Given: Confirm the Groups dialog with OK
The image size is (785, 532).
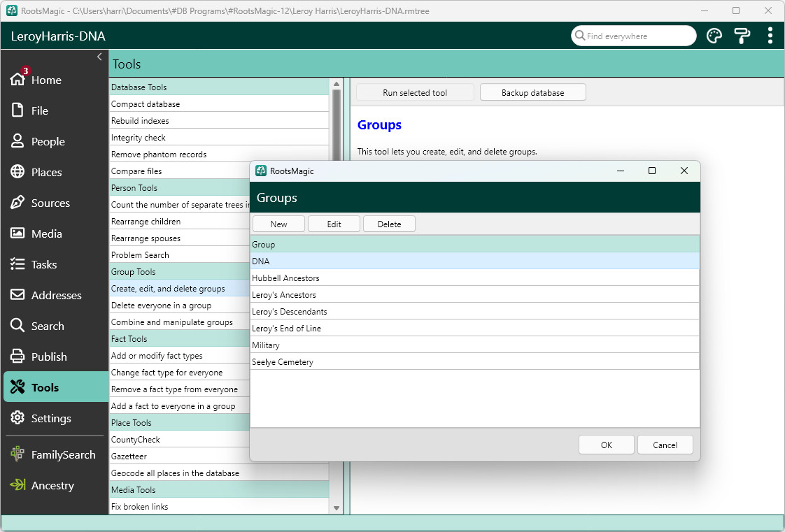Looking at the screenshot, I should 607,445.
